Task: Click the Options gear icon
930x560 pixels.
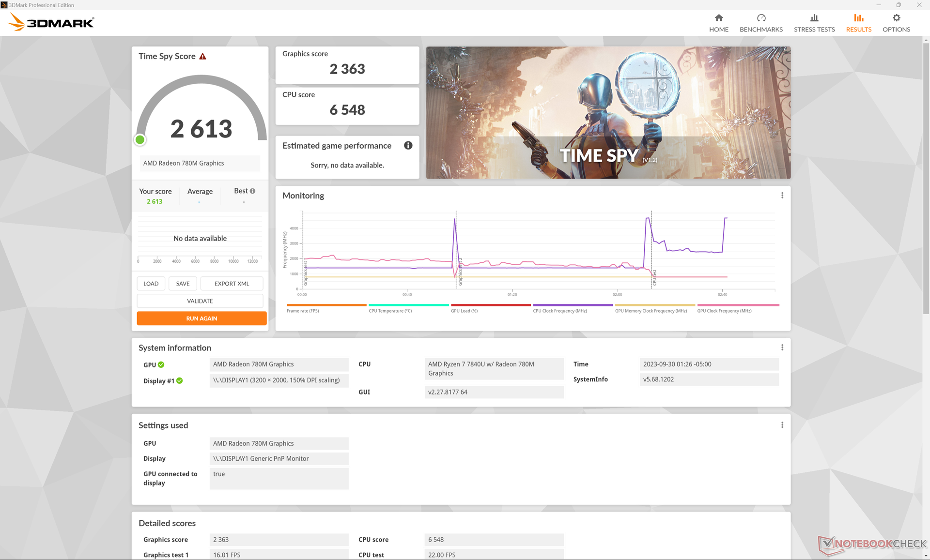Action: 896,18
